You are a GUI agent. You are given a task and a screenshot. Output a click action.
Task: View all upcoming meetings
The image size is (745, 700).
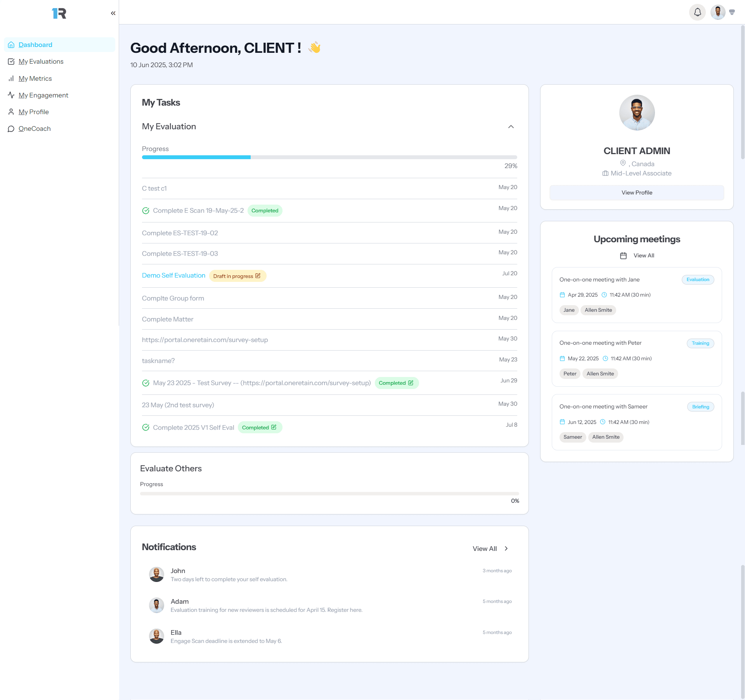pos(644,255)
